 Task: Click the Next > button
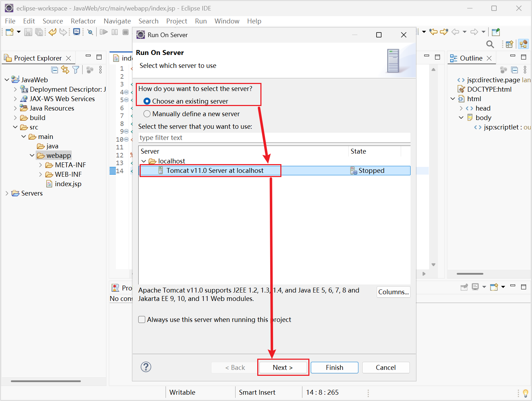tap(283, 367)
